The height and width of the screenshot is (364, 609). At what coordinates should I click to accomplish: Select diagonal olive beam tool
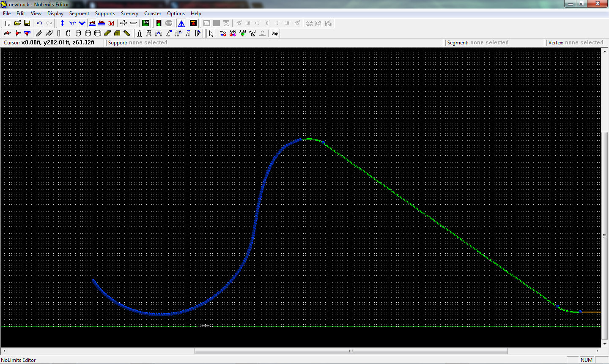click(127, 33)
